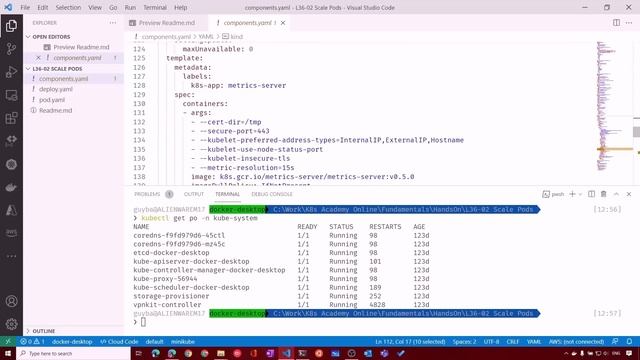Go to line via Ln 112 Col 17
640x360 pixels.
410,342
